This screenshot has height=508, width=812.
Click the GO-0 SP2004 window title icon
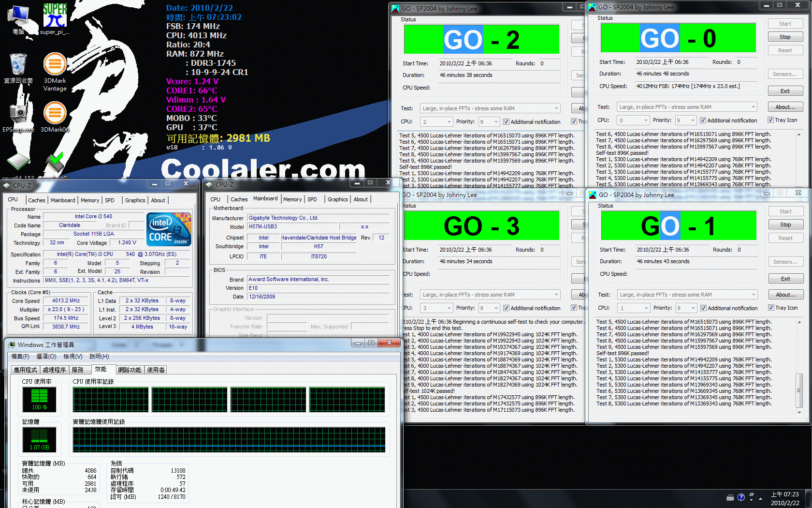(x=592, y=7)
